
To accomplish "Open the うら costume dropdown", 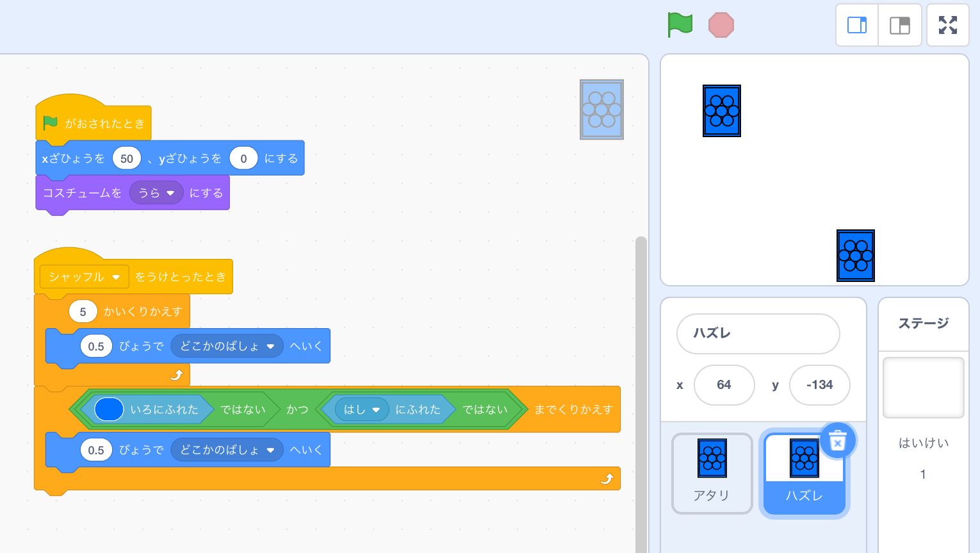I will pos(156,193).
